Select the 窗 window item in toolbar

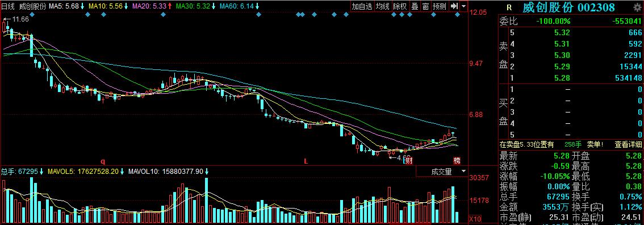click(x=425, y=6)
